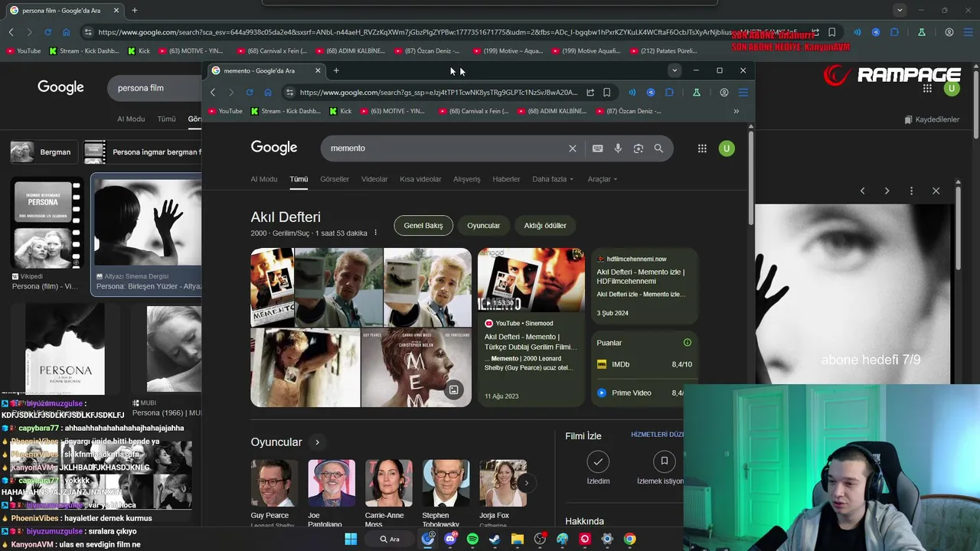Start voice search with microphone icon
Image resolution: width=980 pixels, height=551 pixels.
pyautogui.click(x=618, y=148)
